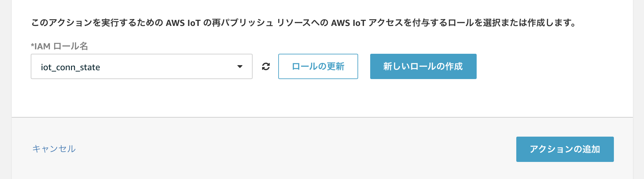Expand the role selection combo box
The image size is (644, 179).
[141, 66]
